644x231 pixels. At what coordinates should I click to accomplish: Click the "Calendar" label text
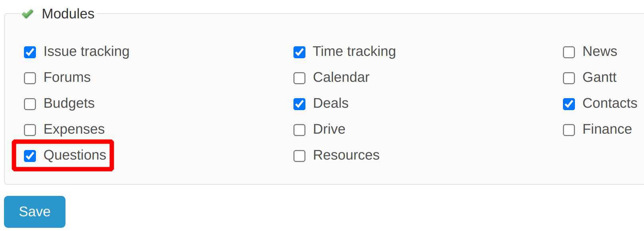(341, 77)
